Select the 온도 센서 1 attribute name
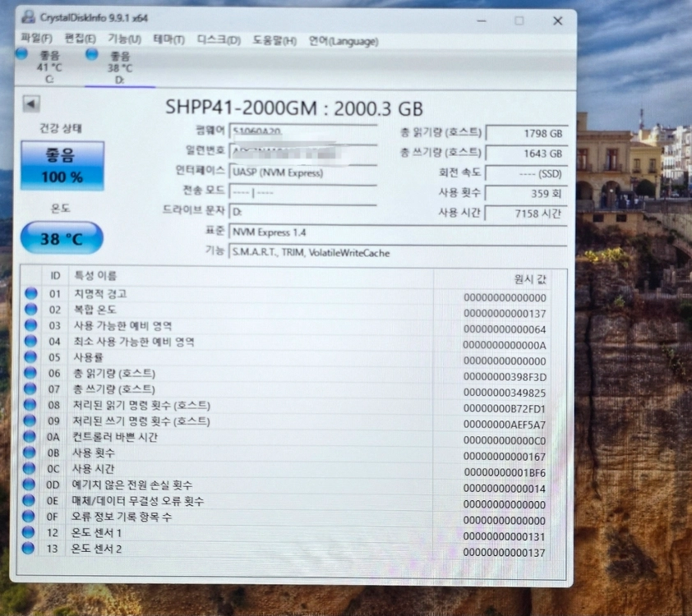The image size is (692, 616). coord(96,533)
